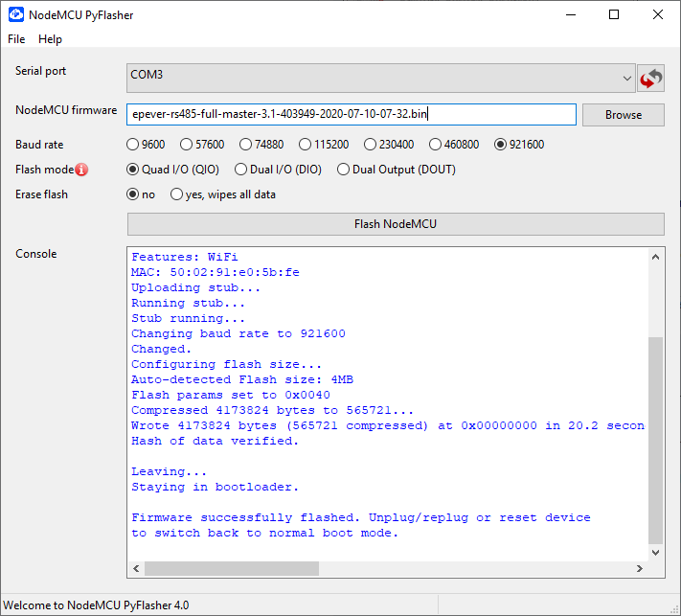Click the console vertical scrollbar thumb
The image size is (681, 616).
pyautogui.click(x=655, y=439)
